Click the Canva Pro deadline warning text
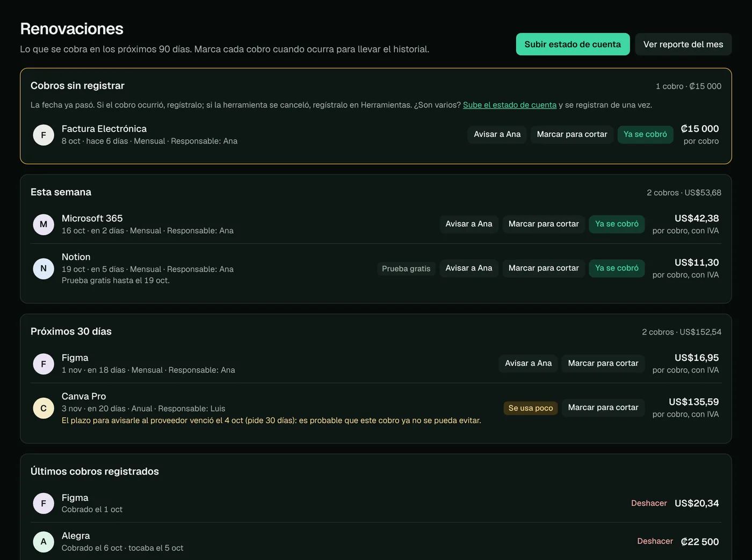Image resolution: width=752 pixels, height=560 pixels. pos(271,420)
